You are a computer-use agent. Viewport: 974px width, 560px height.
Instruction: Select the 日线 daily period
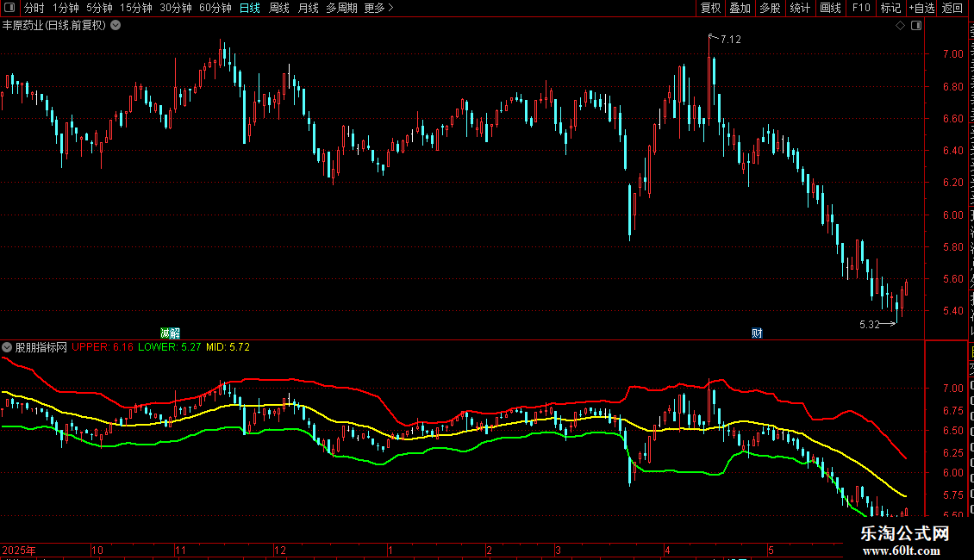(x=250, y=8)
